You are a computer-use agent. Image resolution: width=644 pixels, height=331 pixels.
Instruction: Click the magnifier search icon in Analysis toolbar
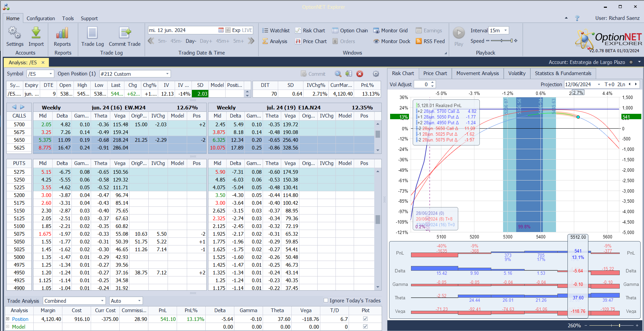pos(338,74)
